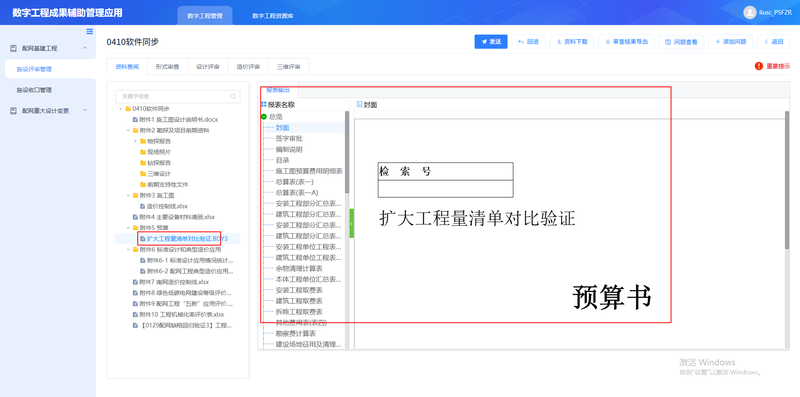Click the 审查结果导出 button

click(x=627, y=42)
